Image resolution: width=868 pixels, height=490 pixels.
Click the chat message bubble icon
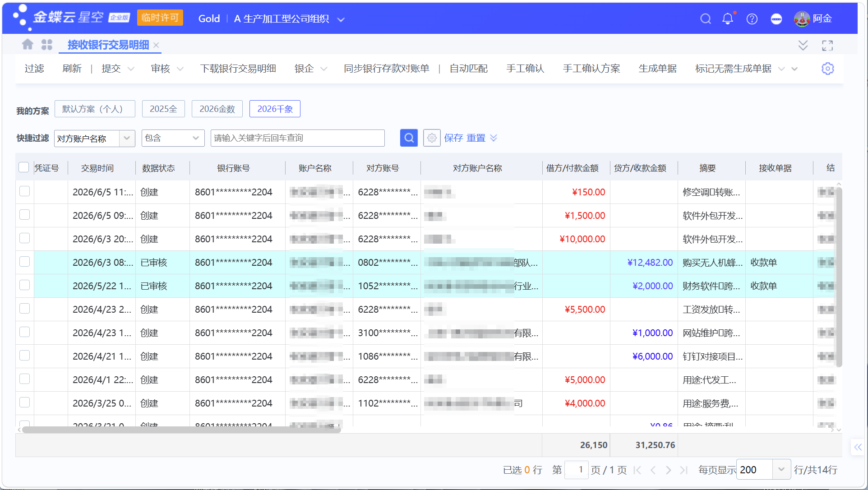click(776, 18)
